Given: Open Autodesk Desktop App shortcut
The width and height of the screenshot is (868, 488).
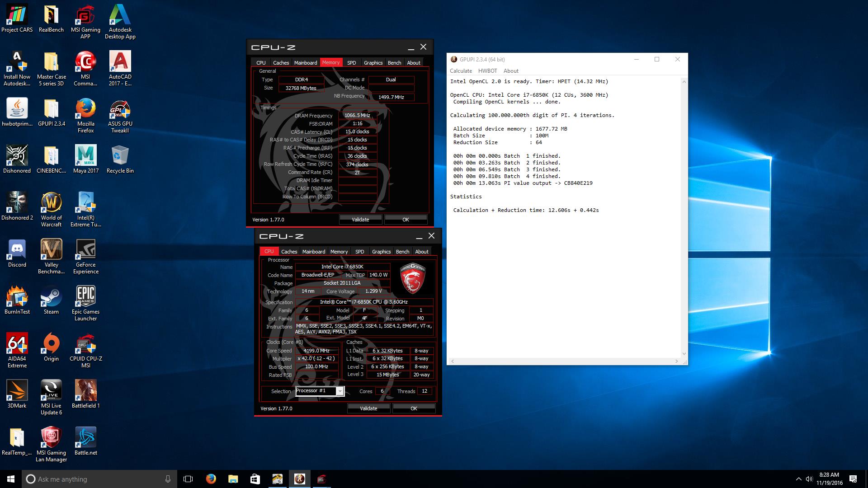Looking at the screenshot, I should [x=120, y=22].
